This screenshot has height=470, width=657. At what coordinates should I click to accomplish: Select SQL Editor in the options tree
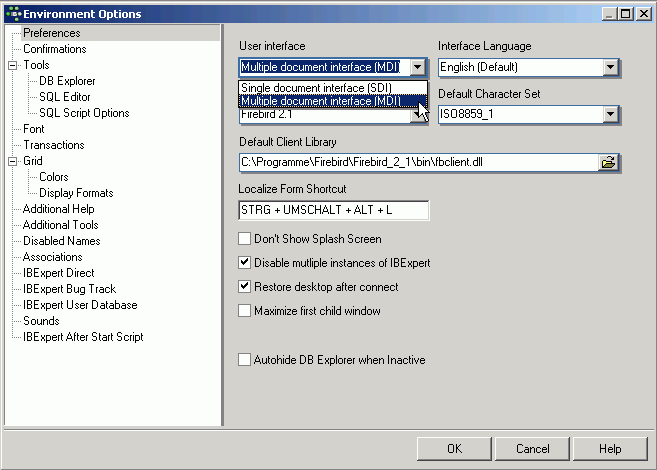(x=65, y=97)
